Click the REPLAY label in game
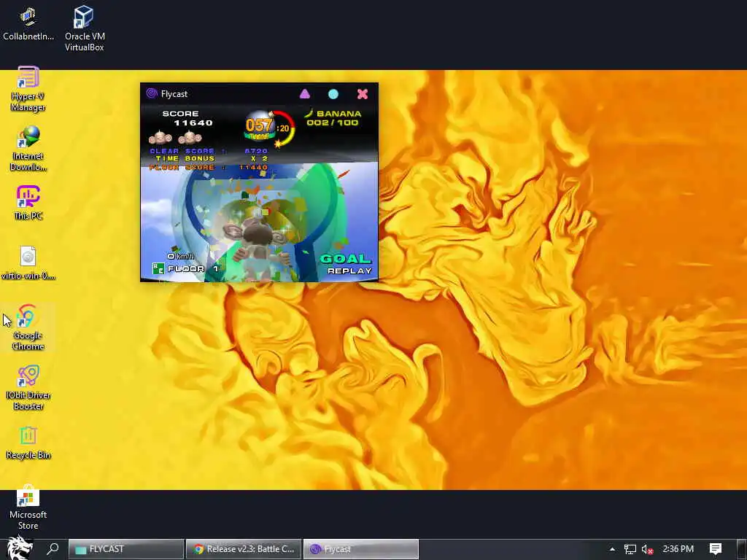The width and height of the screenshot is (747, 560). tap(349, 271)
